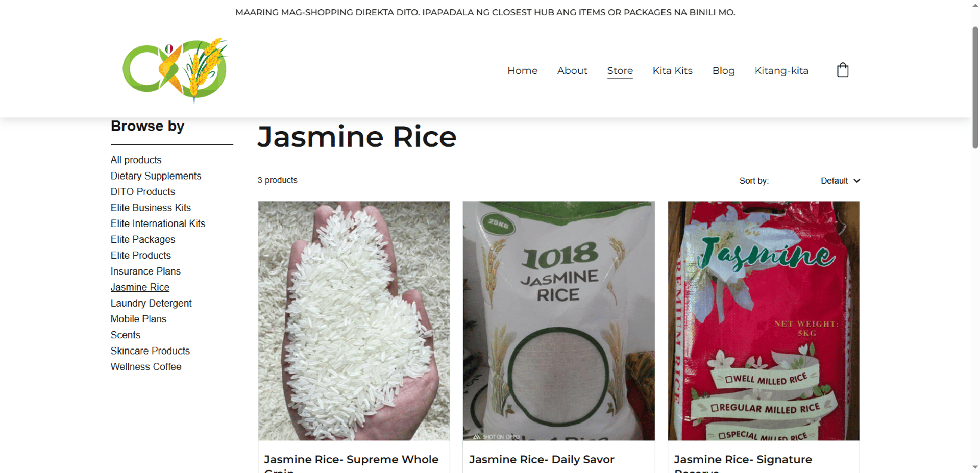
Task: Click the page vertical scrollbar thumb
Action: point(975,87)
